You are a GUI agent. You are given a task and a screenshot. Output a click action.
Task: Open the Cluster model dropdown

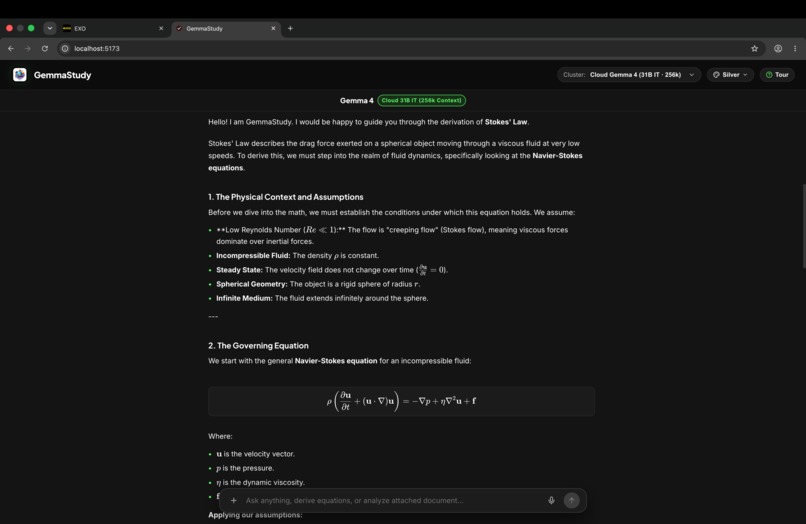click(x=629, y=75)
